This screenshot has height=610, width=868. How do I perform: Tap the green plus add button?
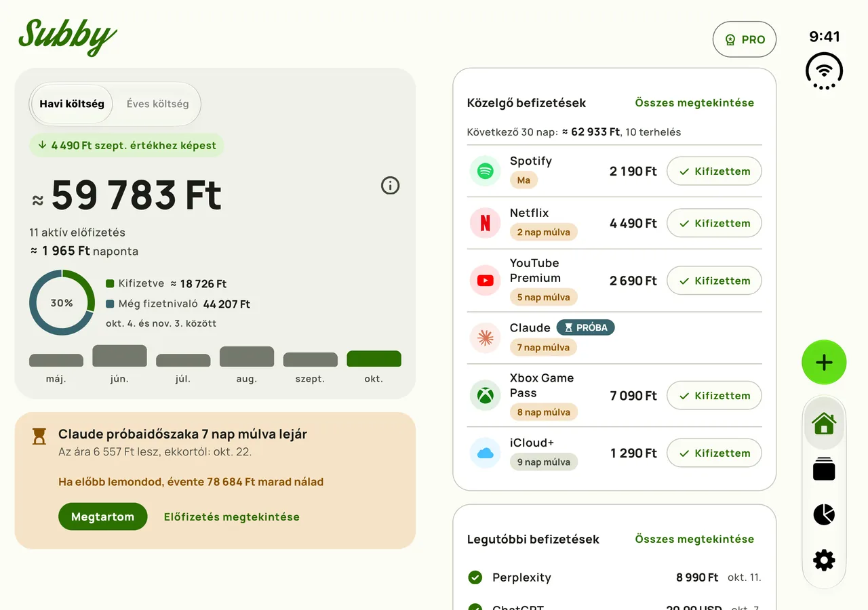click(824, 363)
